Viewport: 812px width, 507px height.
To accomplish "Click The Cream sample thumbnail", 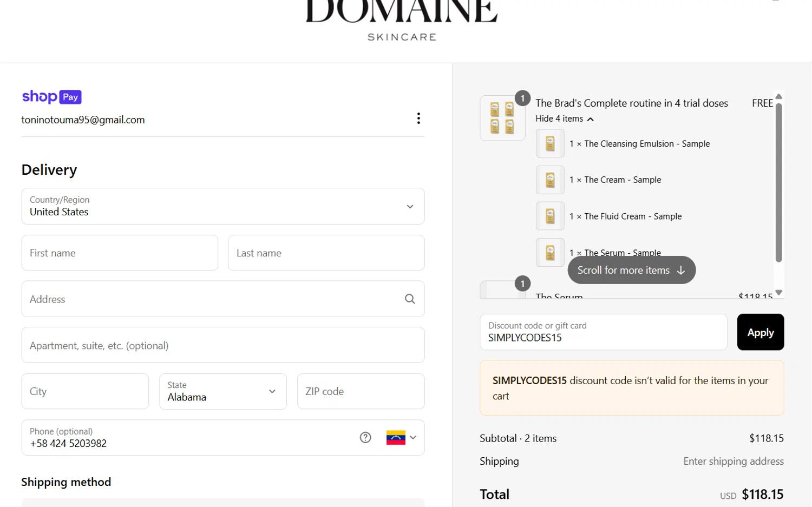I will click(x=550, y=180).
